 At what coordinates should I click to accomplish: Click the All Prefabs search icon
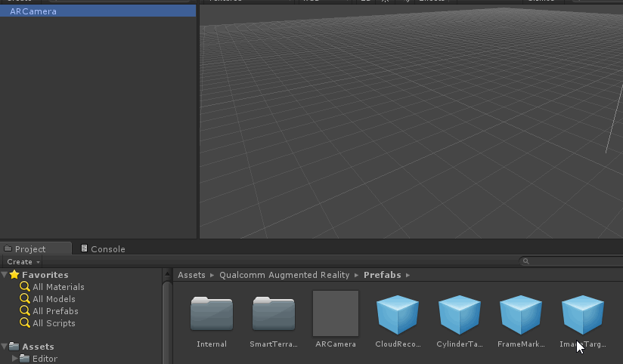tap(25, 311)
